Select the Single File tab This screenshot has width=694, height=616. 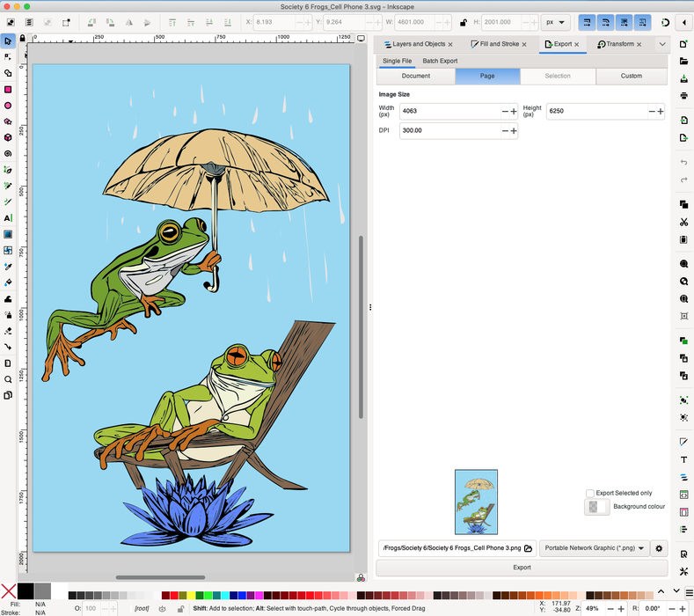[397, 61]
